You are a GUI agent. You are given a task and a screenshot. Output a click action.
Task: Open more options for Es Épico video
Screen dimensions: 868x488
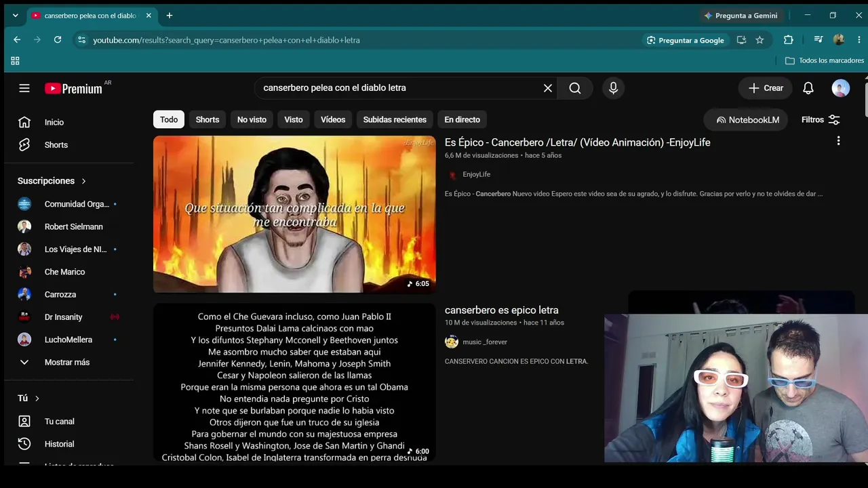pos(838,141)
